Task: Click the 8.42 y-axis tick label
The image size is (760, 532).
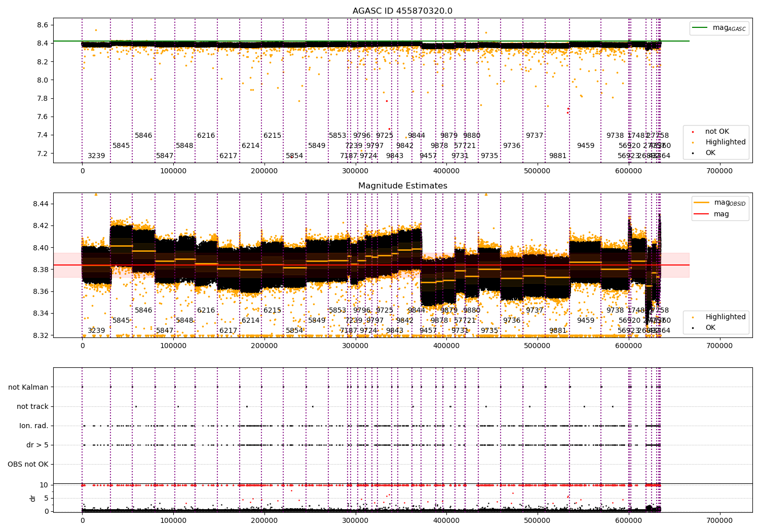Action: (x=41, y=225)
